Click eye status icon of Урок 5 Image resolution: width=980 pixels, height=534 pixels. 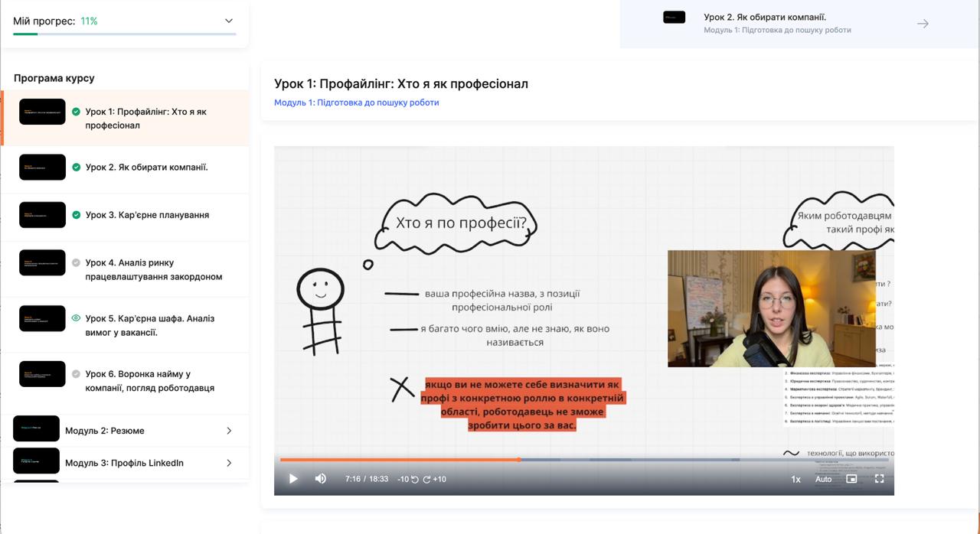coord(76,318)
